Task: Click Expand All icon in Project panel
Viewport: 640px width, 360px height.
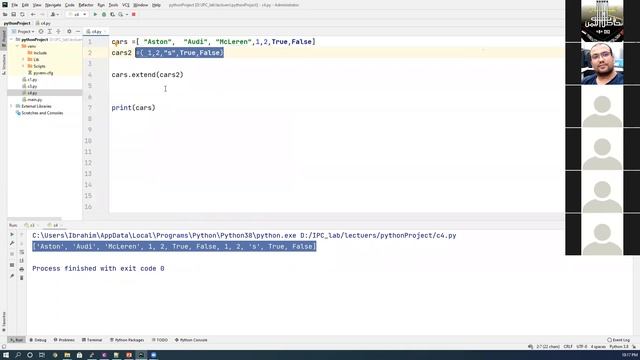Action: (49, 31)
